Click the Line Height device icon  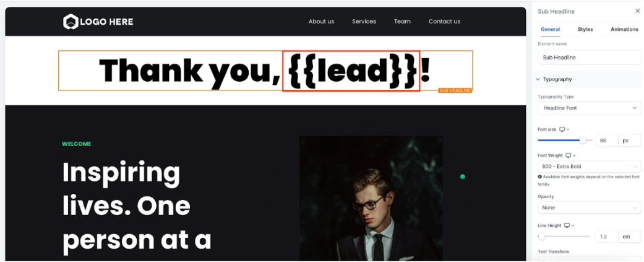(x=567, y=225)
